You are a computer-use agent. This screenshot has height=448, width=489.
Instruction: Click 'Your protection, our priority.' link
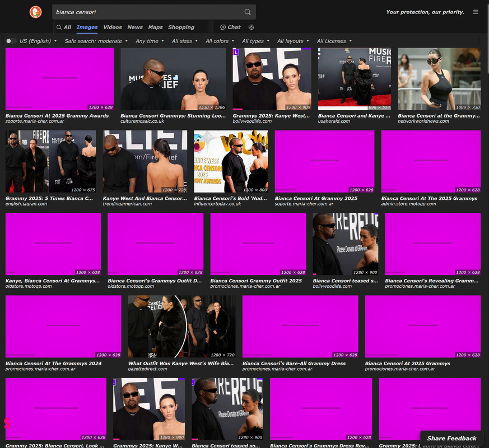coord(425,12)
